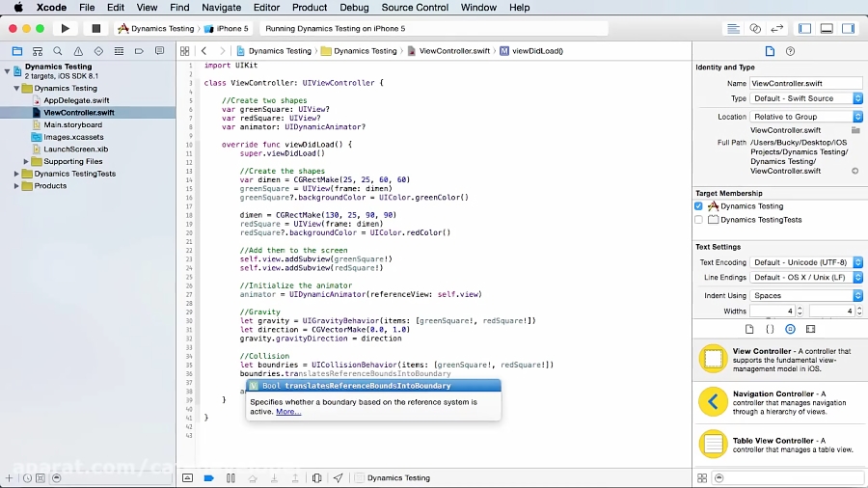Screen dimensions: 868x488
Task: Show the Media library
Action: 810,329
